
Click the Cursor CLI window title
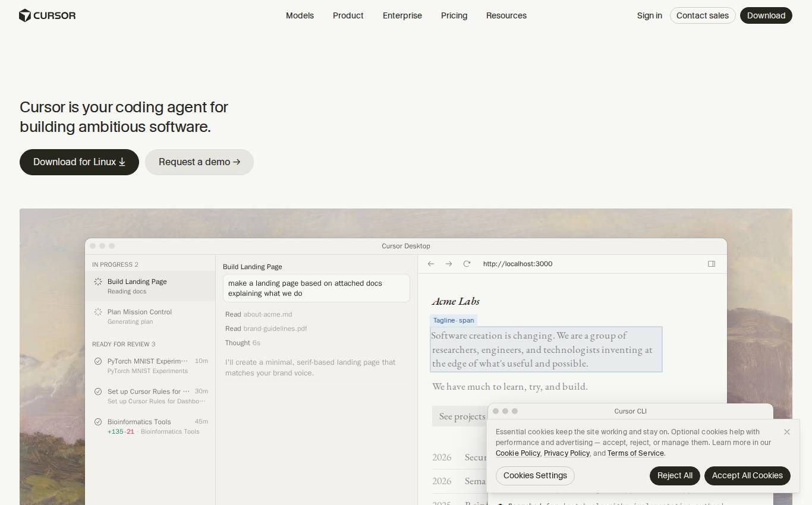[x=630, y=411]
